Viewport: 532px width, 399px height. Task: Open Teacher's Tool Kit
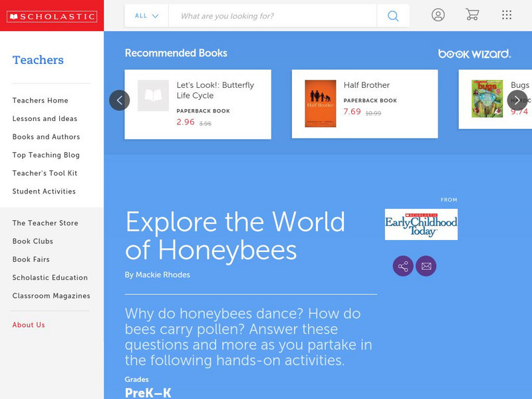click(45, 173)
